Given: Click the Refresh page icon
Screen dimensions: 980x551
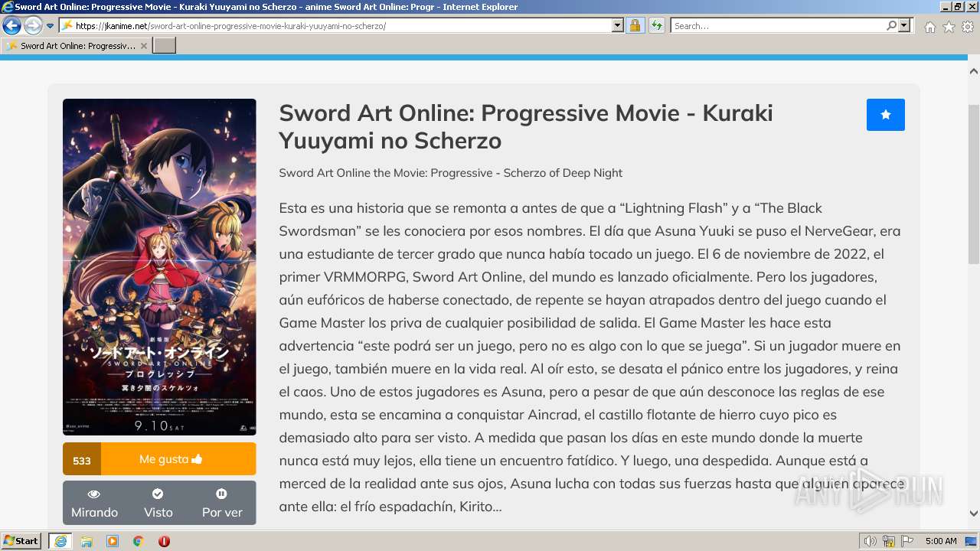Looking at the screenshot, I should pyautogui.click(x=657, y=26).
